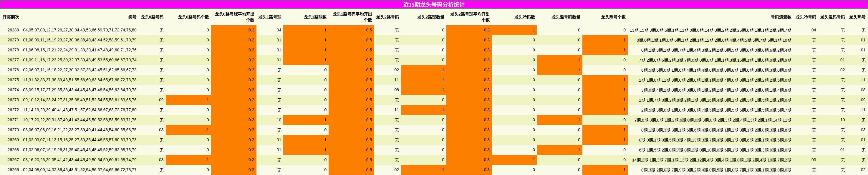
Task: Click winning numbers starting 11,31,32,33,37
Action: (x=80, y=80)
